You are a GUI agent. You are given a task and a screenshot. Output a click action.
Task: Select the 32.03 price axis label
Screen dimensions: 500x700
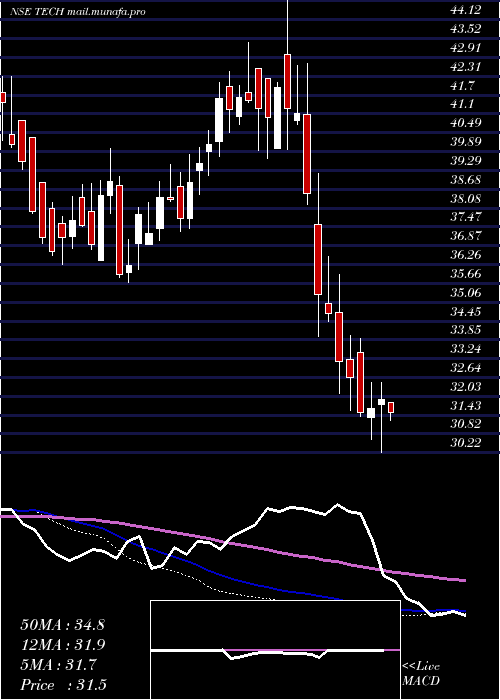click(466, 387)
